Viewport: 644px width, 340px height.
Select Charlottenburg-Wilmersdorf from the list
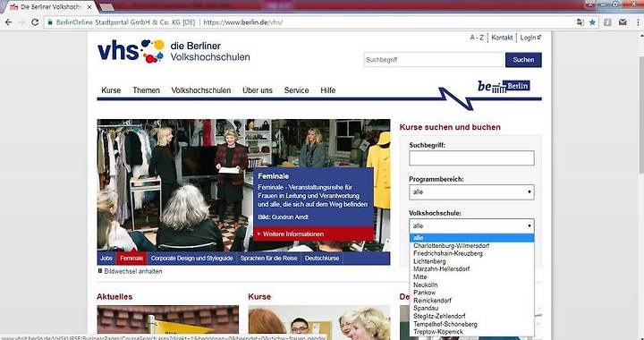click(471, 245)
